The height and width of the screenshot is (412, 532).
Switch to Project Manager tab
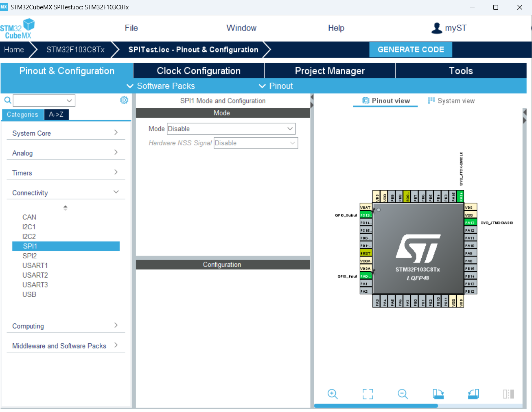pos(330,71)
